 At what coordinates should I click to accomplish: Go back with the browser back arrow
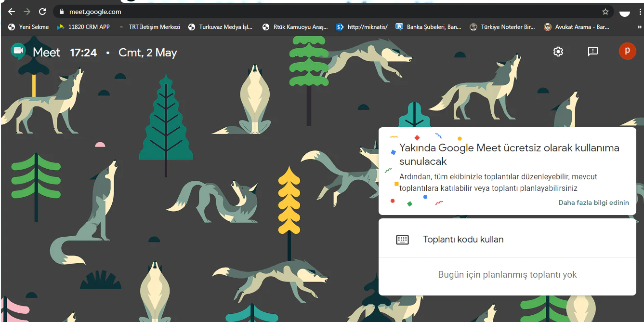(12, 12)
